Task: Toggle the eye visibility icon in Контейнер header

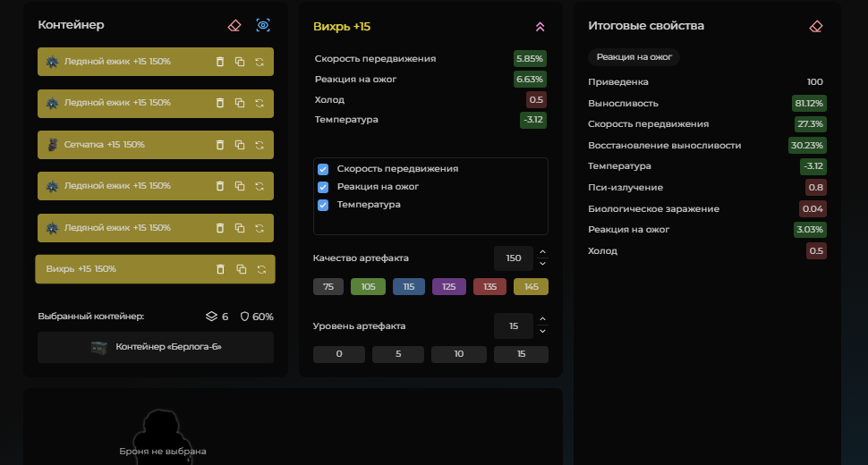Action: click(263, 25)
